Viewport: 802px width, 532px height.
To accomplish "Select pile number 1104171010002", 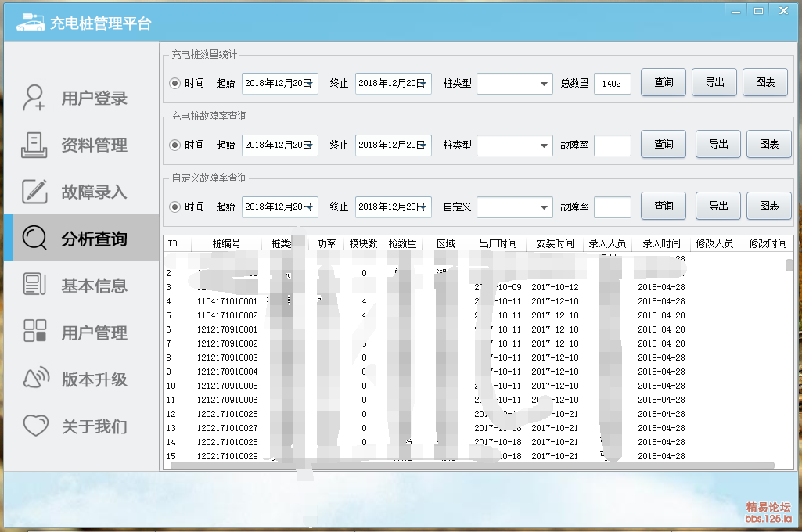I will (x=227, y=315).
